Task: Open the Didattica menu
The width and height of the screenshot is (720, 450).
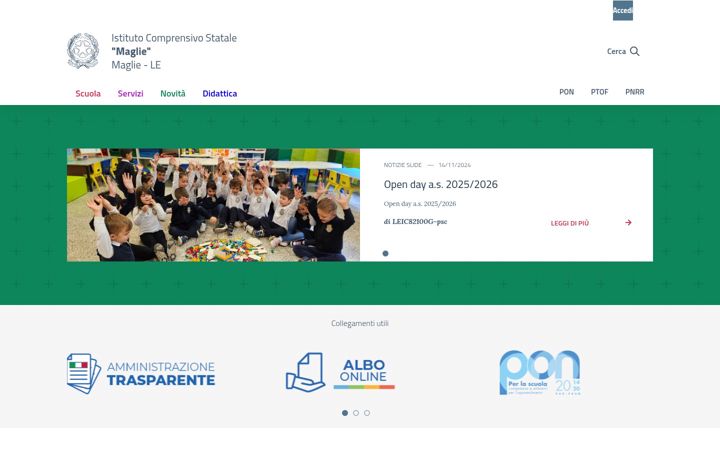Action: point(219,94)
